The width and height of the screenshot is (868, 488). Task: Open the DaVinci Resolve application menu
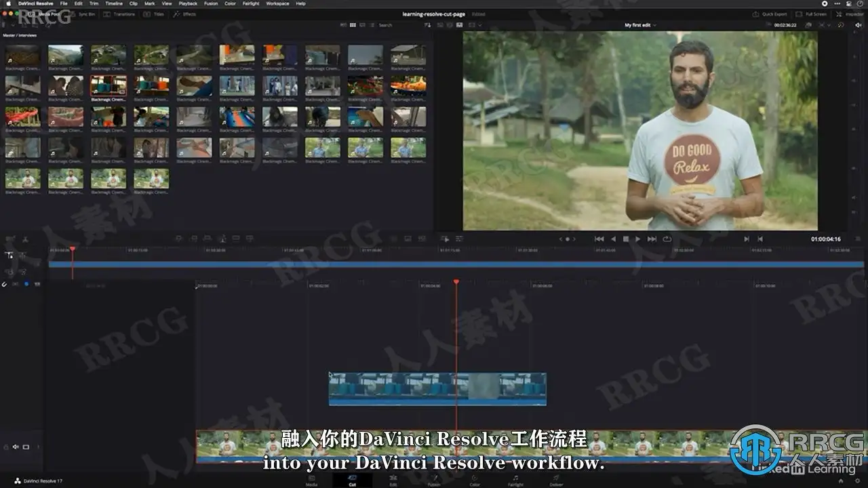(35, 3)
